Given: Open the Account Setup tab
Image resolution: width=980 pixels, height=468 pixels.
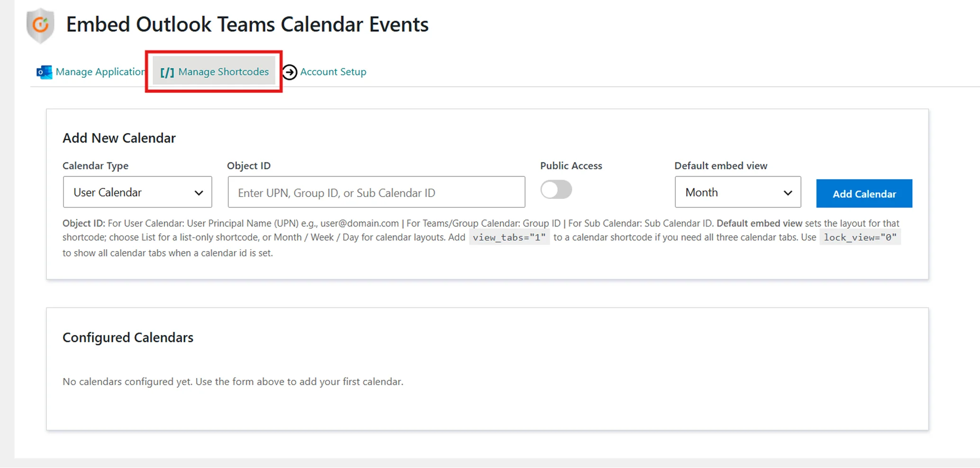Looking at the screenshot, I should (x=325, y=72).
